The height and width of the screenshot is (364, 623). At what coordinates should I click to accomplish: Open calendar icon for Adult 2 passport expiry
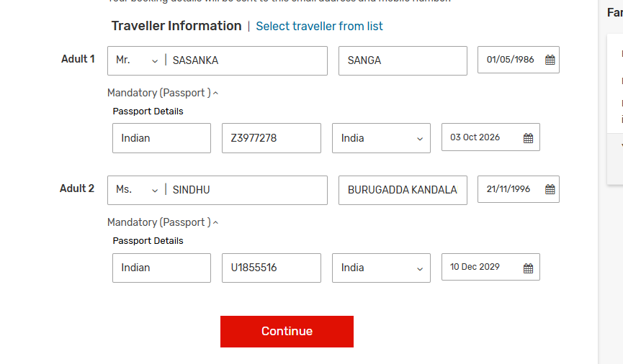point(528,268)
